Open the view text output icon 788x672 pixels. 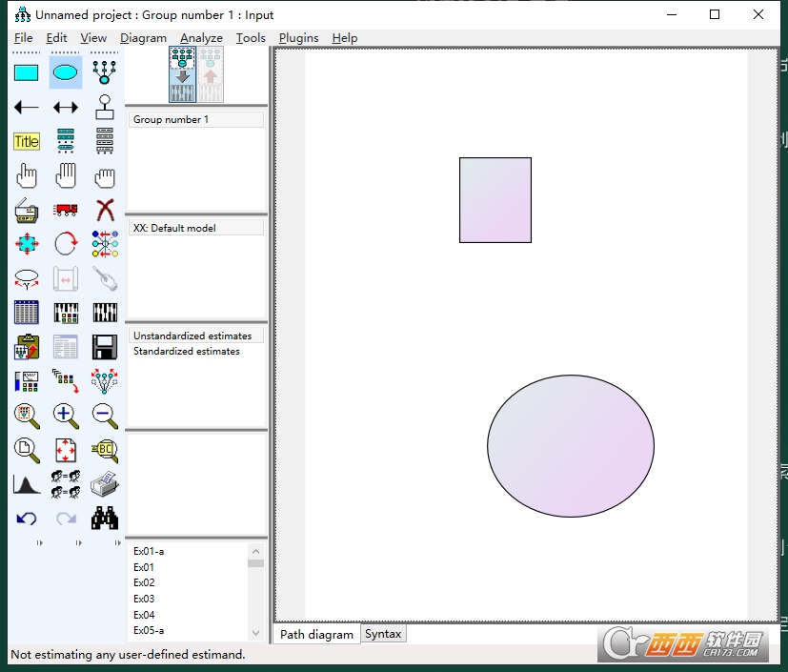coord(66,347)
